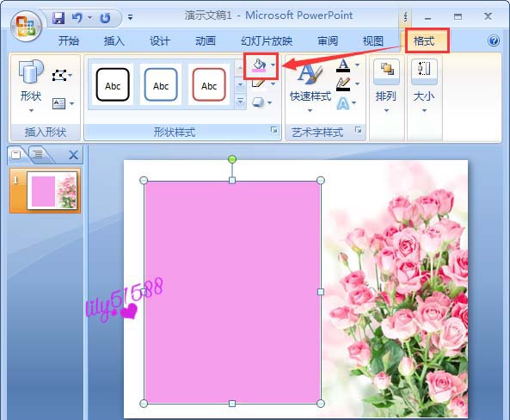This screenshot has width=510, height=420.
Task: Open the text fill dropdown arrow
Action: [x=357, y=65]
